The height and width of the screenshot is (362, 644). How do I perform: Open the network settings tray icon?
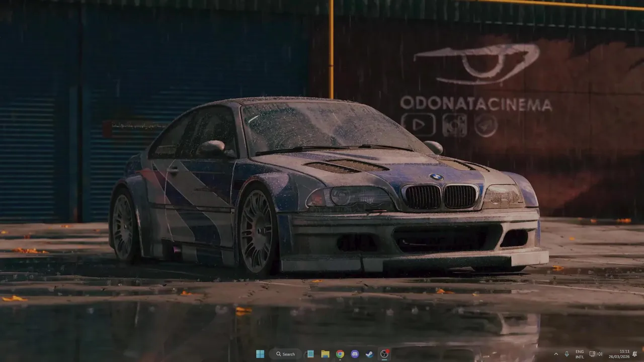point(592,354)
